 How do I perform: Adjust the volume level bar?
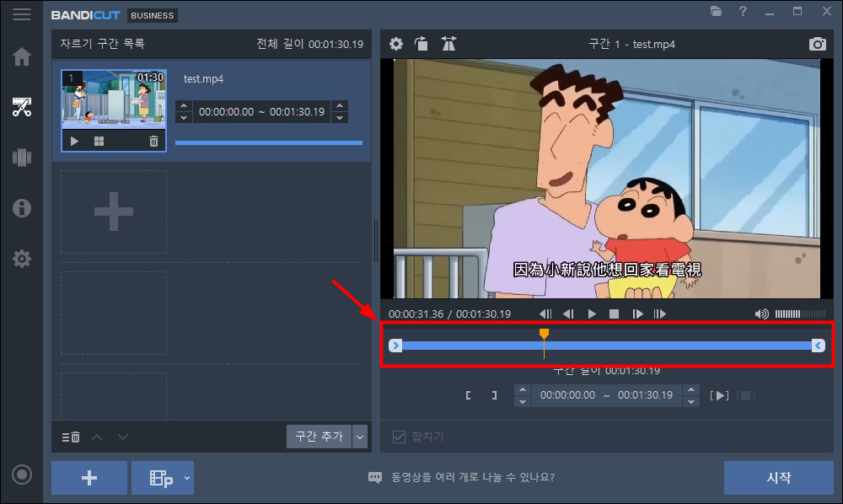[800, 314]
